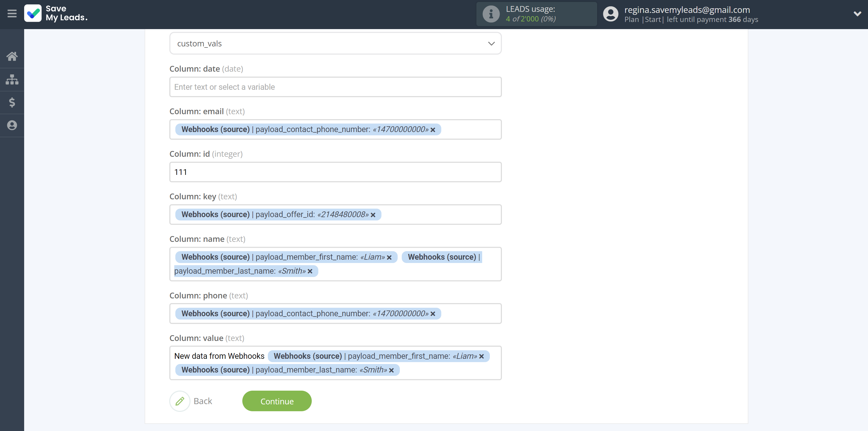The image size is (868, 431).
Task: Click the 'Column: email' label
Action: tap(207, 111)
